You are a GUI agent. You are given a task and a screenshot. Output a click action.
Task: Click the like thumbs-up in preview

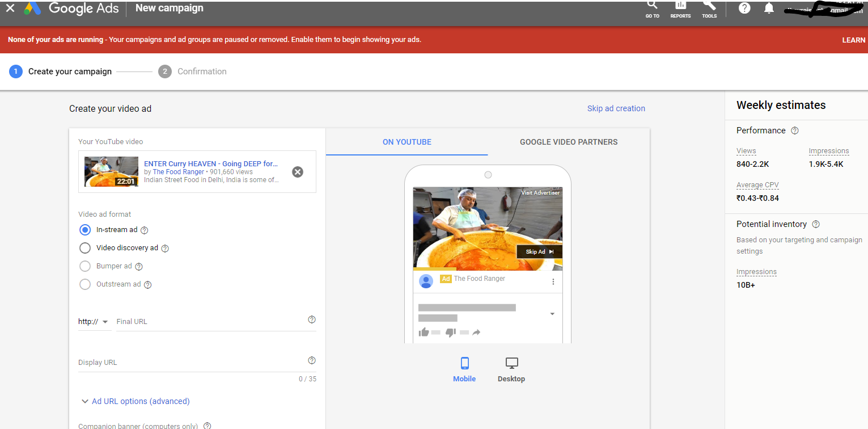424,332
